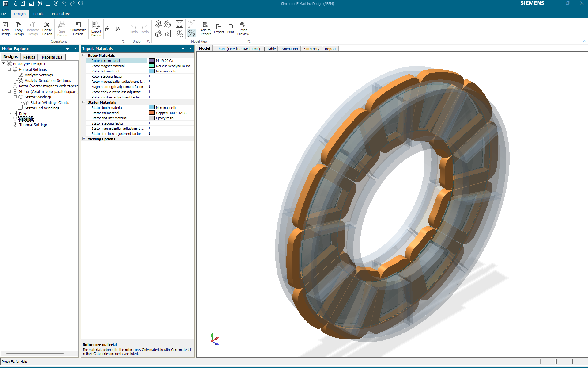This screenshot has width=588, height=368.
Task: Select the Copy Design tool
Action: tap(18, 29)
